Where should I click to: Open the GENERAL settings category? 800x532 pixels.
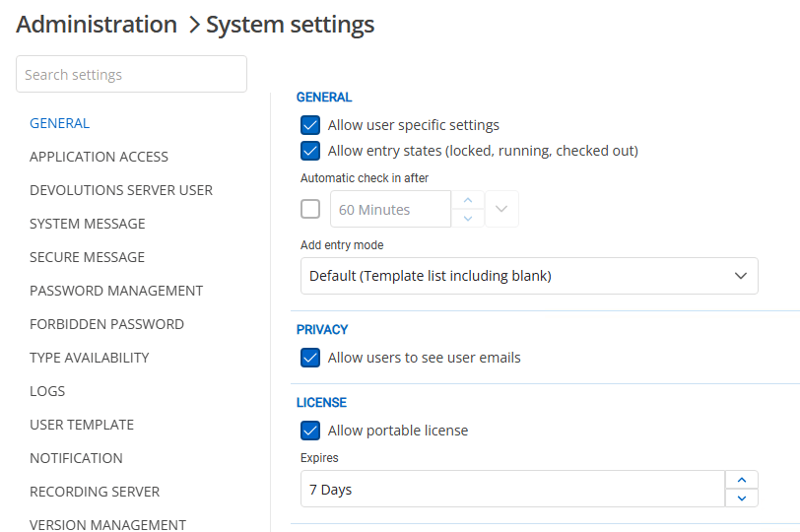(60, 123)
